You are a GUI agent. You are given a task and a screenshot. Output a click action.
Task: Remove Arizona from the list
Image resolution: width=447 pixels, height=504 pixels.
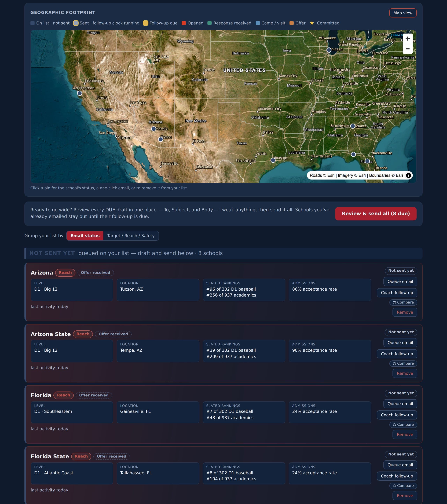405,312
